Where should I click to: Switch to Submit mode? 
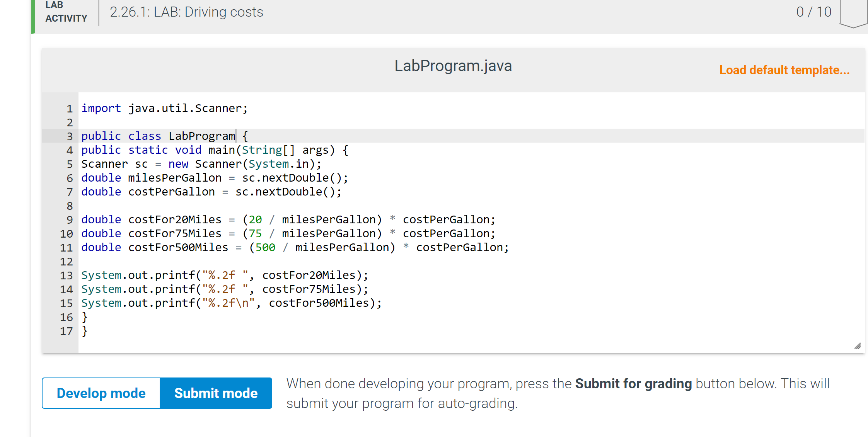coord(216,393)
